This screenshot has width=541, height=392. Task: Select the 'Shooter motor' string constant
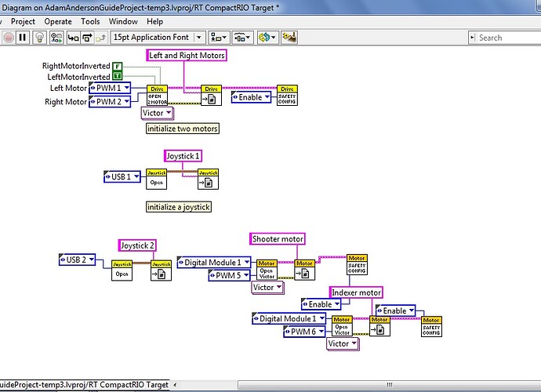coord(278,239)
